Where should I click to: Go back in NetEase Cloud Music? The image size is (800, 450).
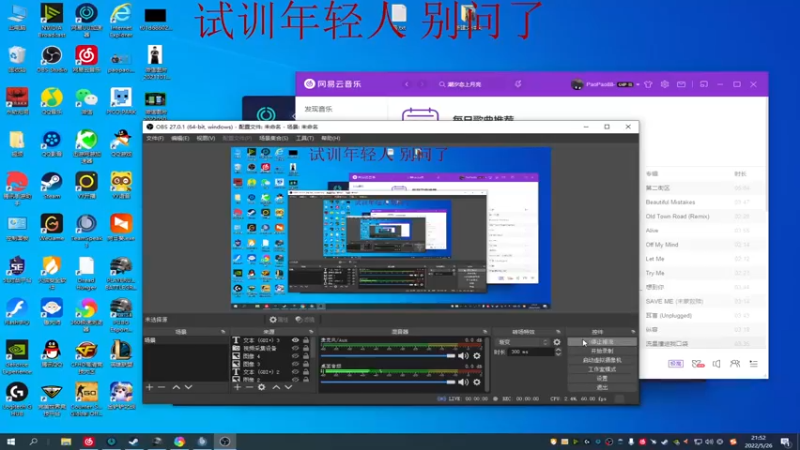(407, 84)
